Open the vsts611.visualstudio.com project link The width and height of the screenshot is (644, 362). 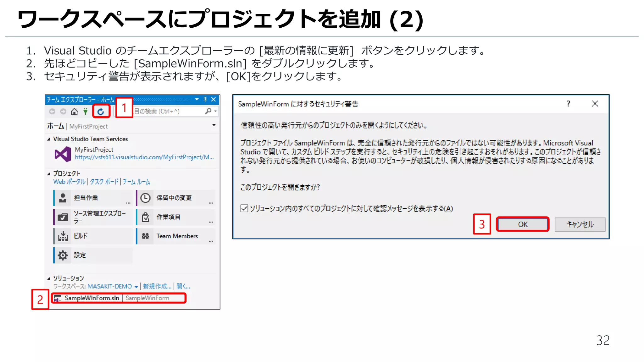coord(144,157)
